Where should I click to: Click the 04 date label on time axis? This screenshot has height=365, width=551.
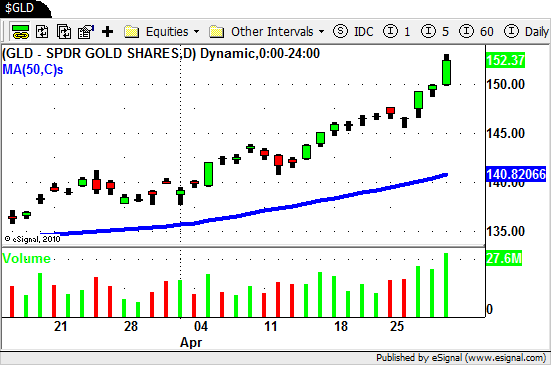coord(201,326)
